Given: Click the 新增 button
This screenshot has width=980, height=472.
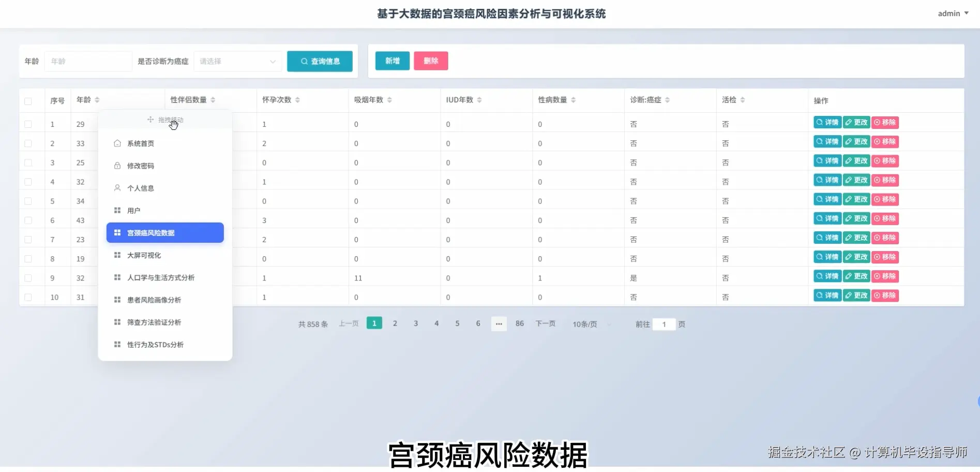Looking at the screenshot, I should (x=393, y=61).
